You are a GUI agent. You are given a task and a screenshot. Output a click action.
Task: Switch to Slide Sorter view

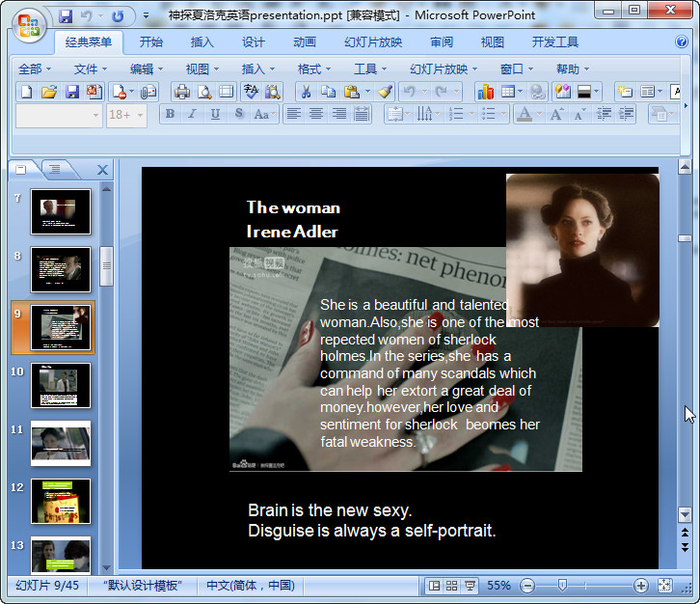(452, 586)
